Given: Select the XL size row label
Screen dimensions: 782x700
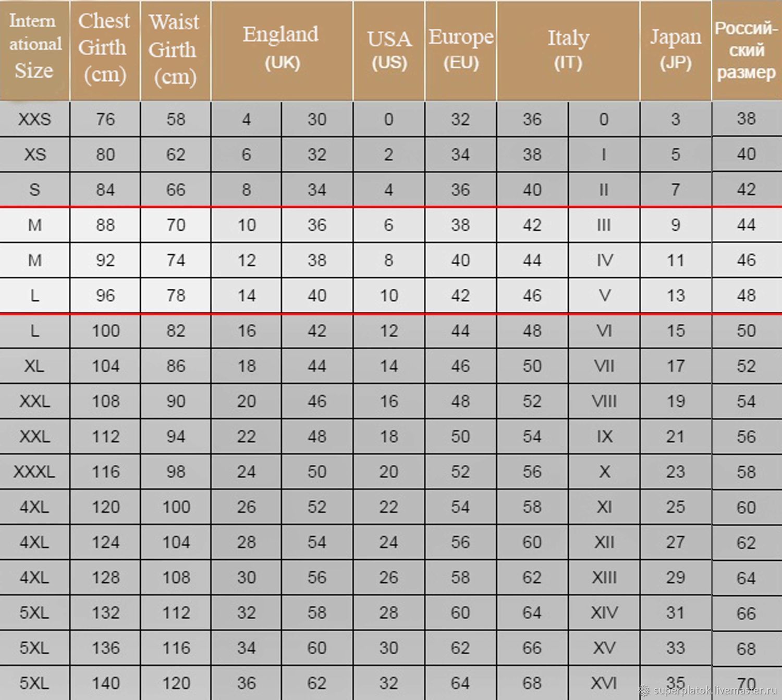Looking at the screenshot, I should pos(34,366).
